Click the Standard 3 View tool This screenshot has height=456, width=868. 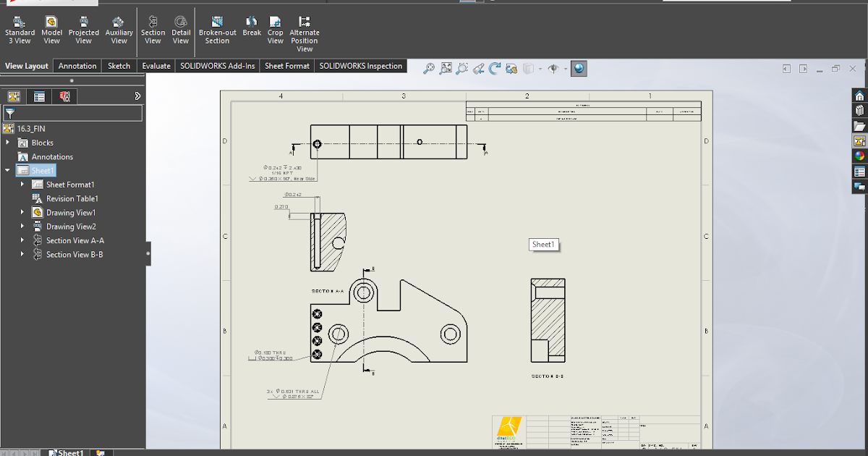[20, 29]
